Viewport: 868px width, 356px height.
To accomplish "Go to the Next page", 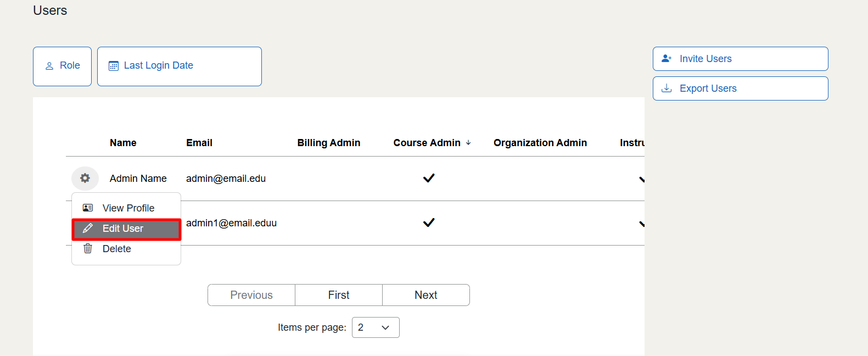I will [426, 295].
